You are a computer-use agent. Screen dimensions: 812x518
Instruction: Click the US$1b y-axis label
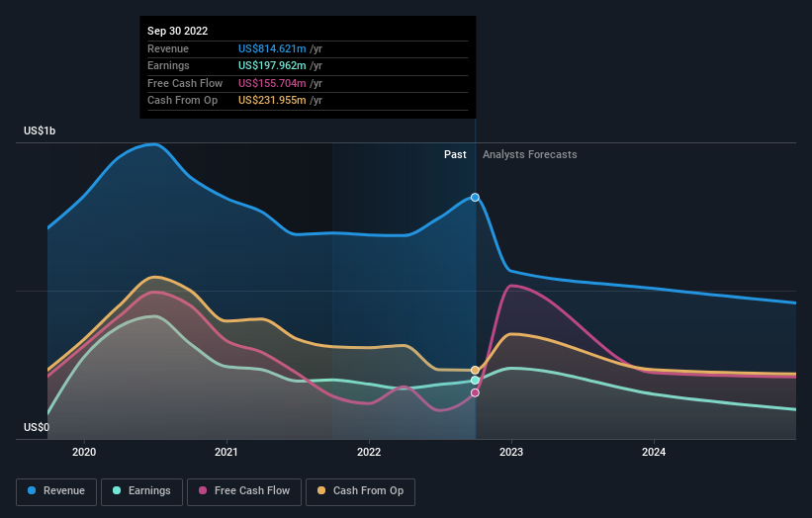point(40,130)
